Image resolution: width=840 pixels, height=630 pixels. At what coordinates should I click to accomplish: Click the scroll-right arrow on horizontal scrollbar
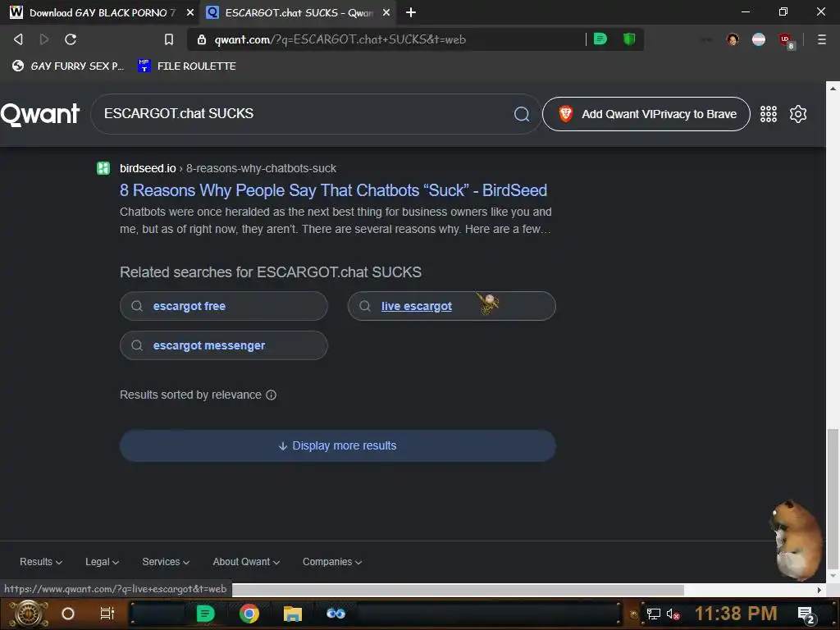(819, 590)
